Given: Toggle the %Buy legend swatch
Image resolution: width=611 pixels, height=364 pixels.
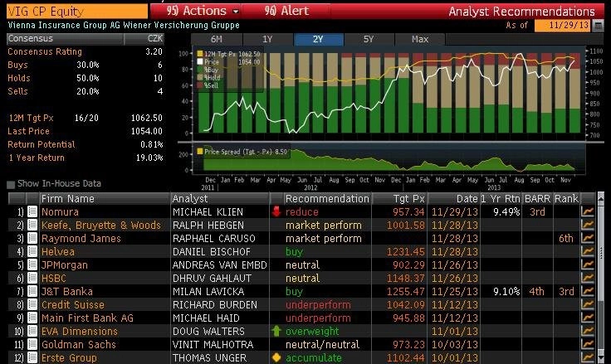Looking at the screenshot, I should (x=200, y=70).
